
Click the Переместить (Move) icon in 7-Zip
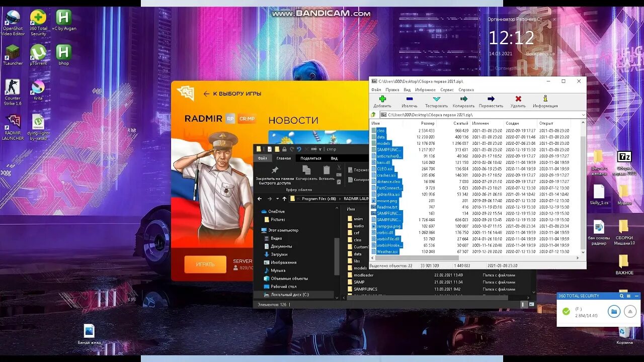point(491,99)
